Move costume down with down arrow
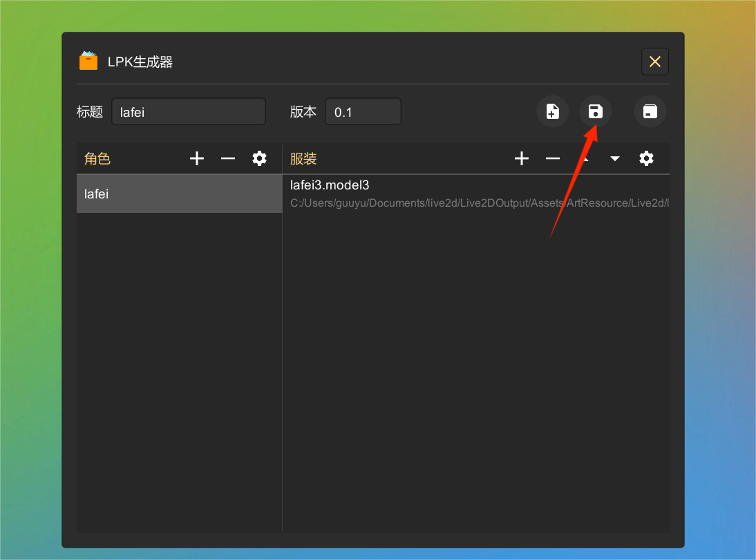 (614, 159)
